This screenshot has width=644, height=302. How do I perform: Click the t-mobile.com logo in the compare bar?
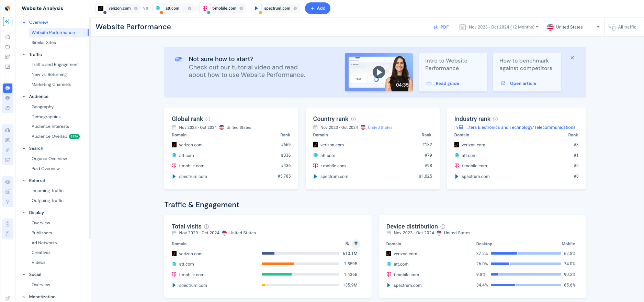205,8
